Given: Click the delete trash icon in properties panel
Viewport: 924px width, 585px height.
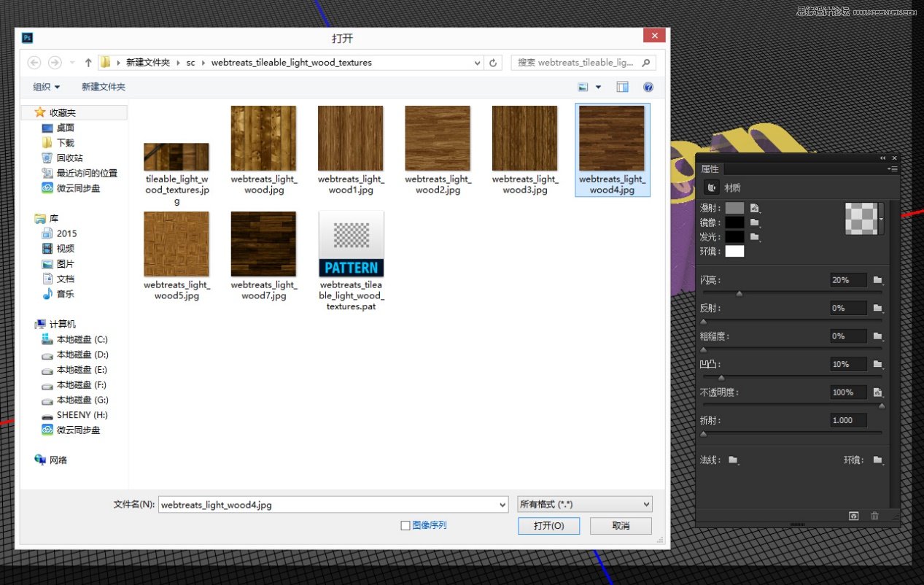Looking at the screenshot, I should pos(874,516).
